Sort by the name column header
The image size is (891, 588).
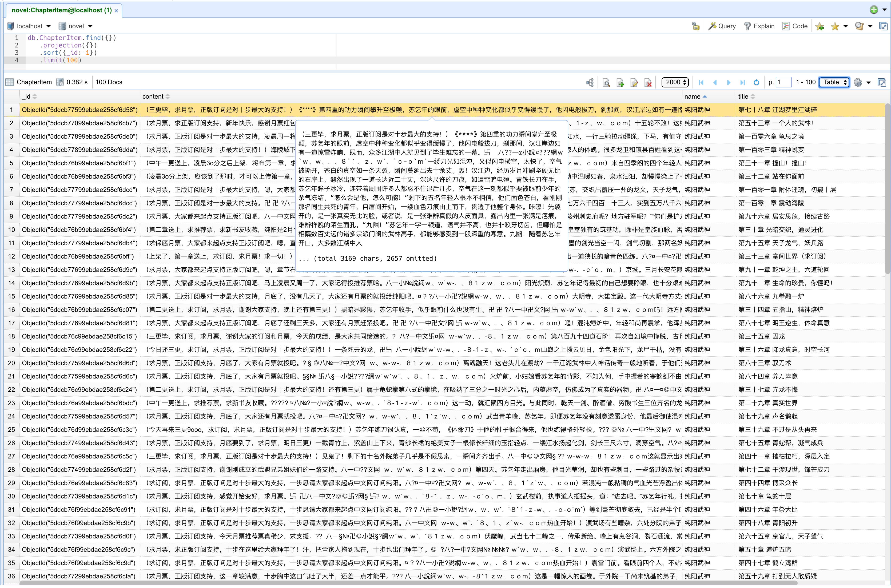click(692, 97)
